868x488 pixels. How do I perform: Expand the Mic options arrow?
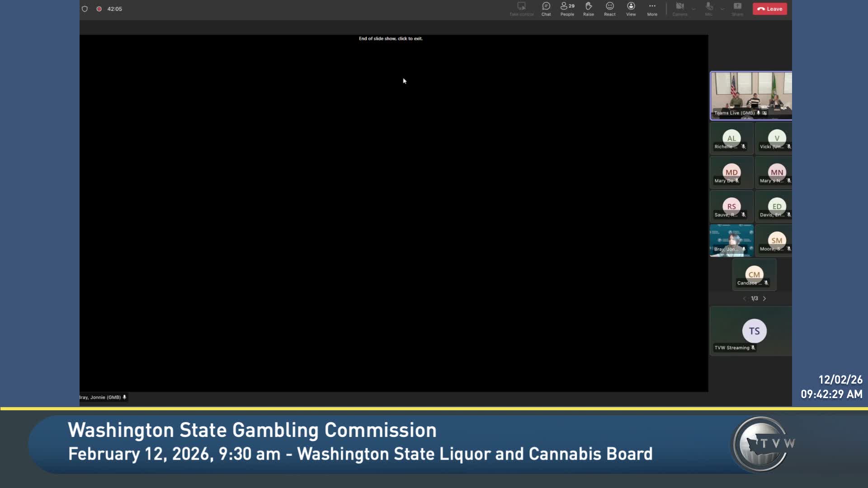click(x=722, y=9)
